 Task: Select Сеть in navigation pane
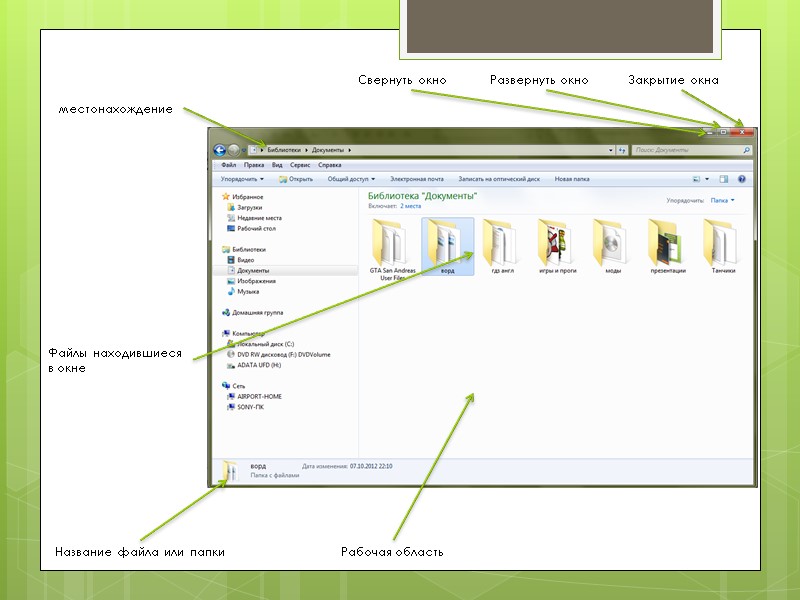tap(233, 386)
